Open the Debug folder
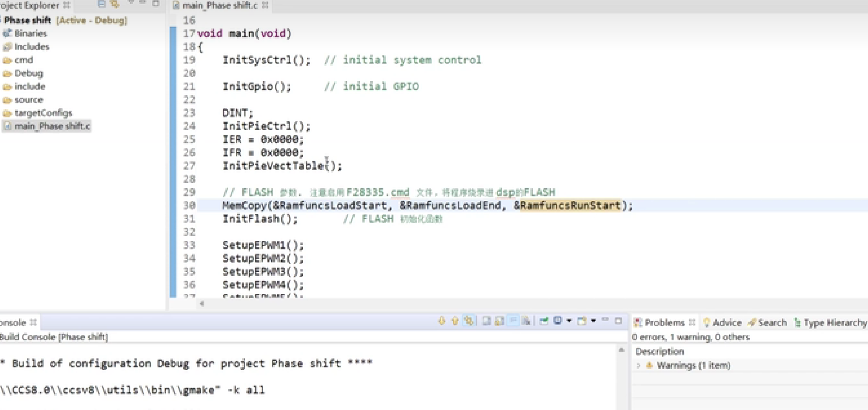 pyautogui.click(x=23, y=73)
